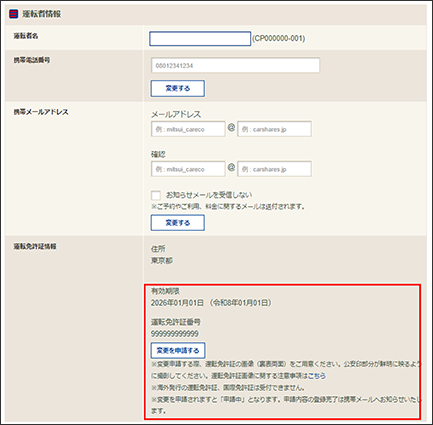This screenshot has height=425, width=433.
Task: Click the 携帯メールアドレス row label
Action: click(41, 112)
